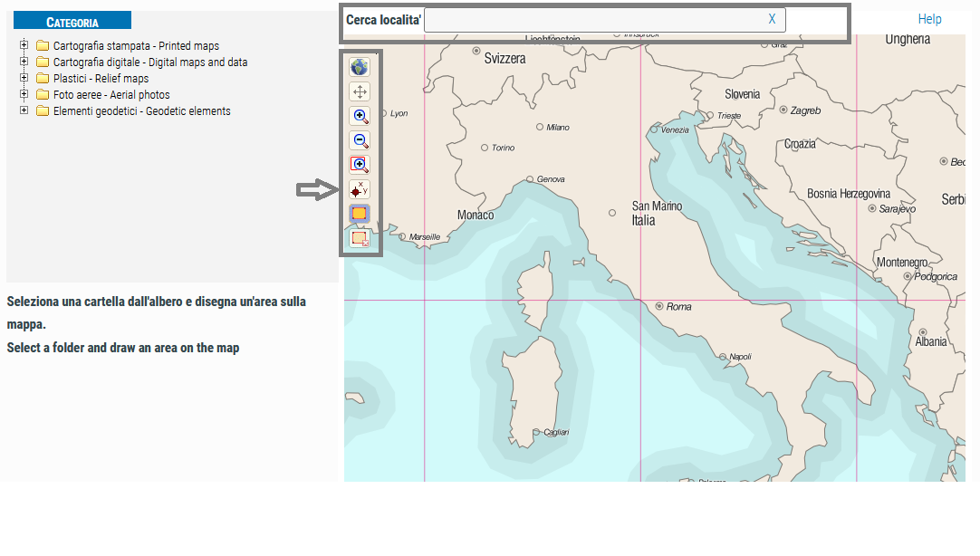This screenshot has width=980, height=556.
Task: Expand the Plastici - Relief maps node
Action: 24,78
